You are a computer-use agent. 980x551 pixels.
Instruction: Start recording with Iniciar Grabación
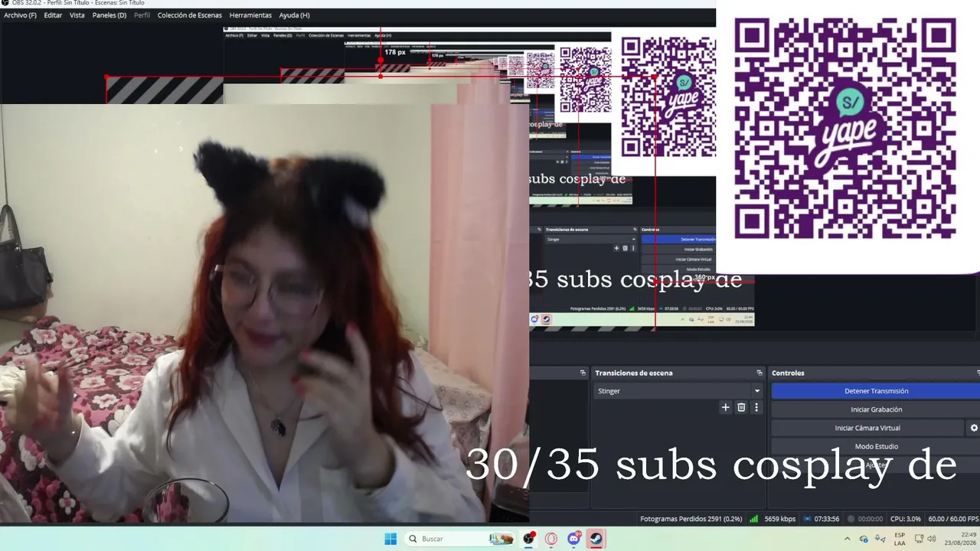[x=876, y=409]
